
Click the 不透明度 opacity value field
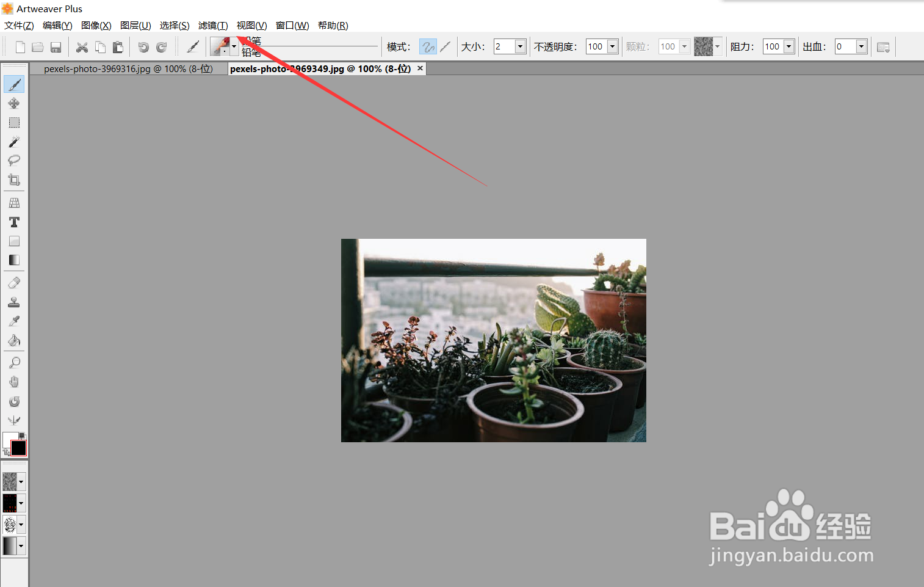coord(596,46)
